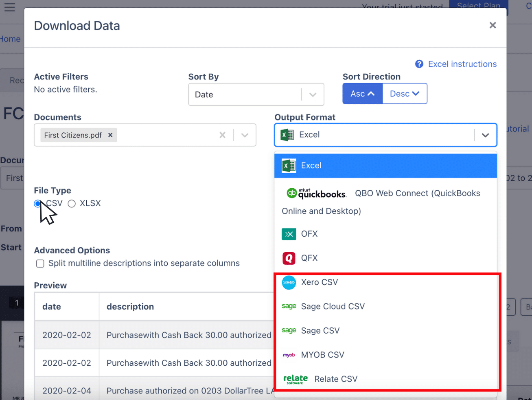Click the 2020-02-04 date cell
This screenshot has width=532, height=400.
tap(67, 391)
